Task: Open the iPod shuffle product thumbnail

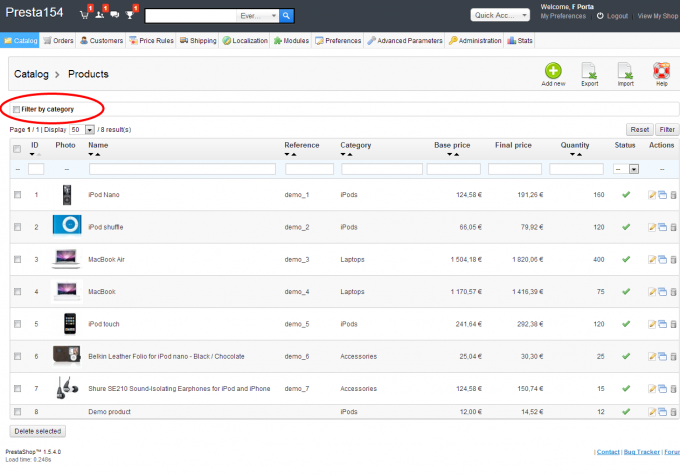Action: 67,225
